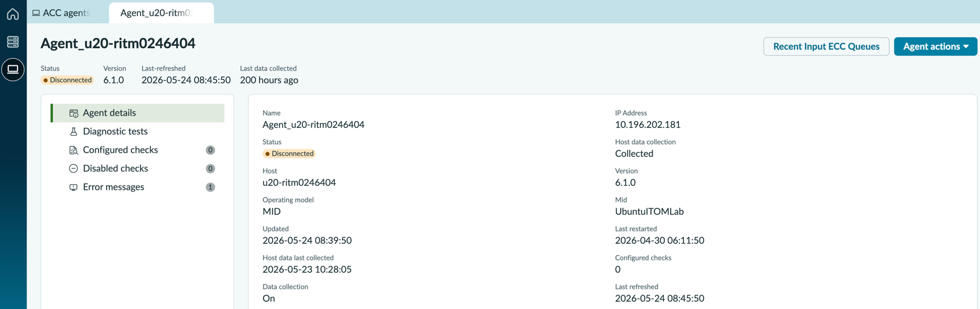Click details panel Version value 6.1.0
The image size is (980, 309).
[x=626, y=182]
